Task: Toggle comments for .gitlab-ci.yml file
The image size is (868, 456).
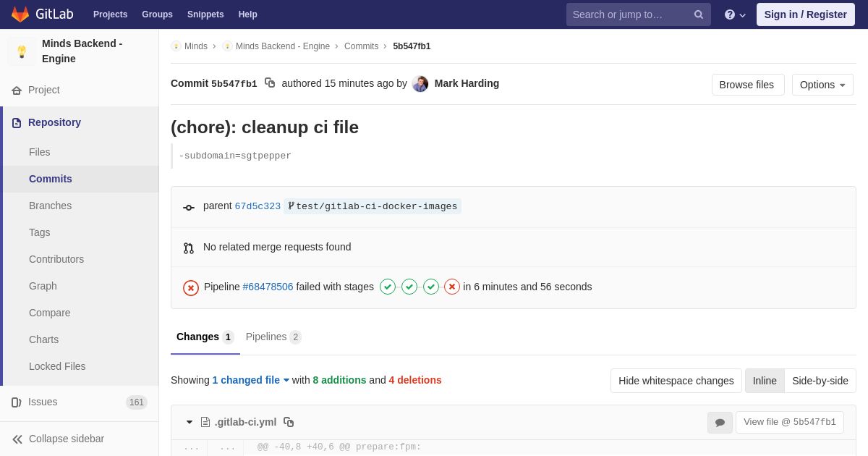Action: tap(720, 422)
